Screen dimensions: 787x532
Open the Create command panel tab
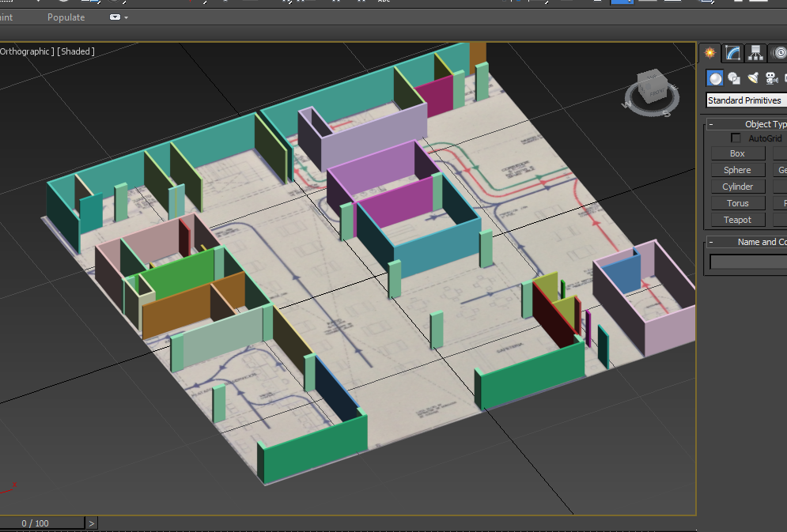pos(710,53)
